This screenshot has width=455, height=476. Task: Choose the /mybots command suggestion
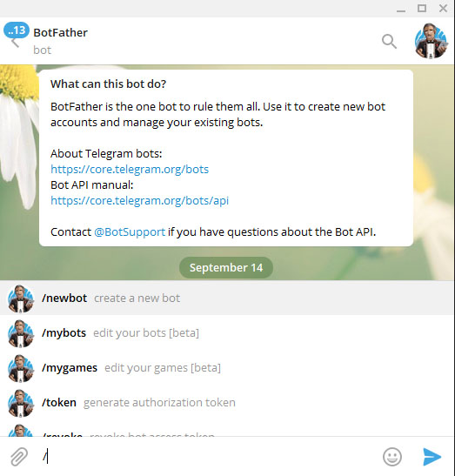(x=227, y=332)
